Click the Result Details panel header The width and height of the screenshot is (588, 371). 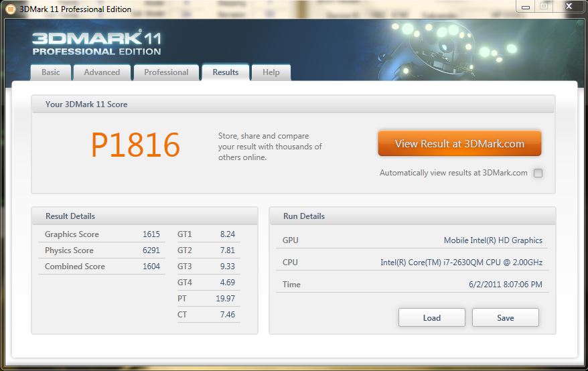[x=145, y=216]
